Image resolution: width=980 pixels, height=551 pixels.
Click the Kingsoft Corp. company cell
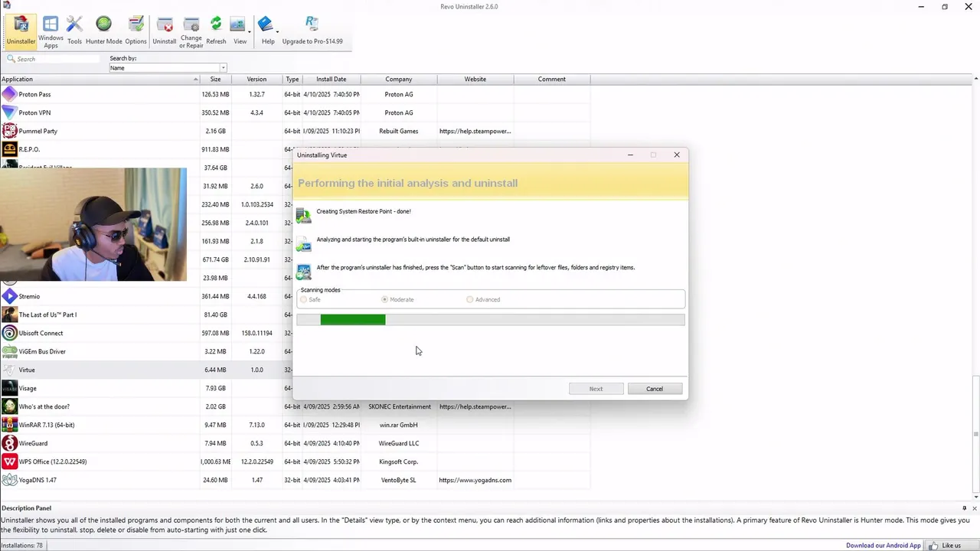point(398,461)
